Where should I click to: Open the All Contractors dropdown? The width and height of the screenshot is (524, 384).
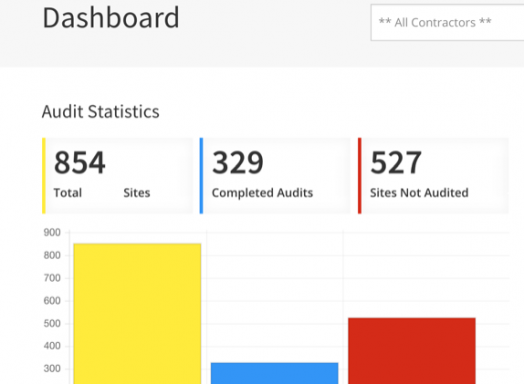(x=447, y=23)
